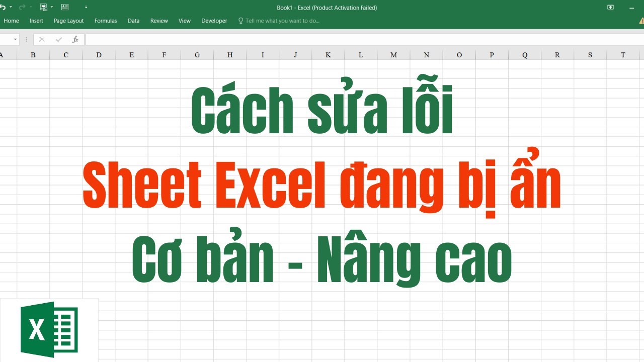This screenshot has width=644, height=362.
Task: Select column G header
Action: [x=197, y=55]
